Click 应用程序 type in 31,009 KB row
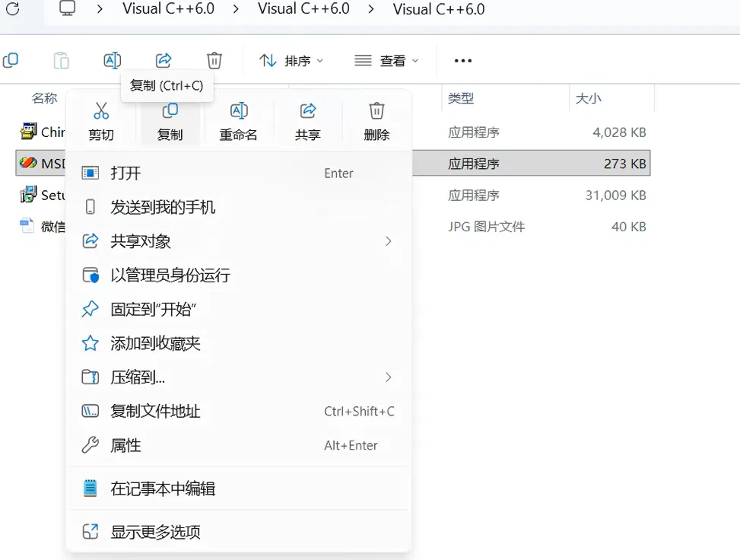The image size is (740, 560). (x=474, y=196)
